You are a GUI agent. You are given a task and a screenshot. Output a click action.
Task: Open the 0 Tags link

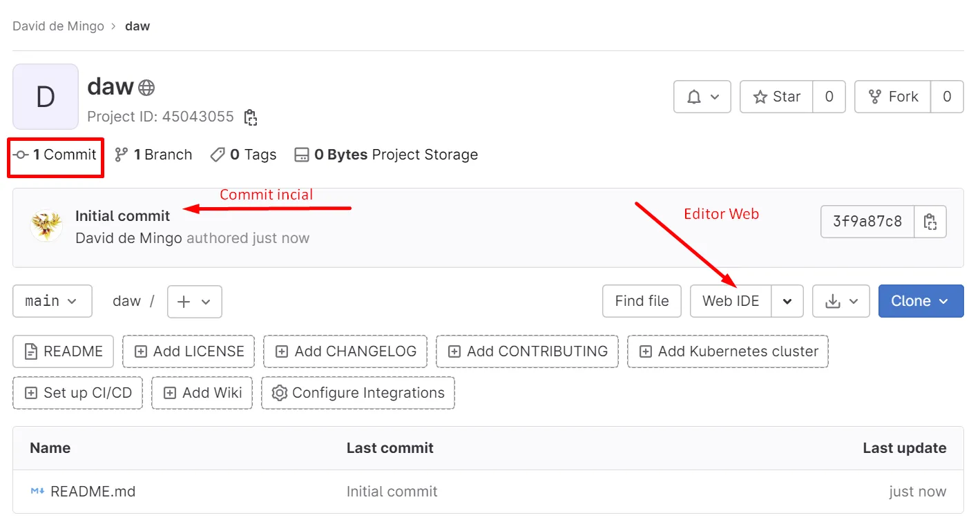point(243,155)
